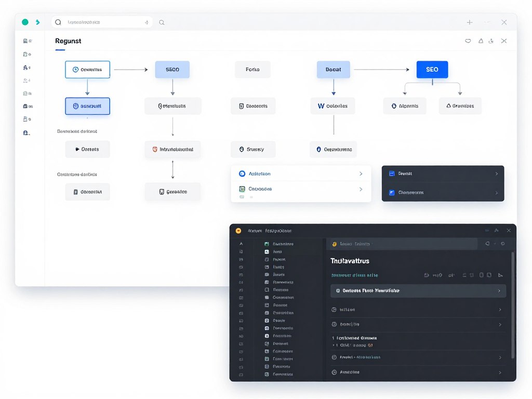Click the green circle logo in top bar
This screenshot has width=532, height=399.
point(25,22)
